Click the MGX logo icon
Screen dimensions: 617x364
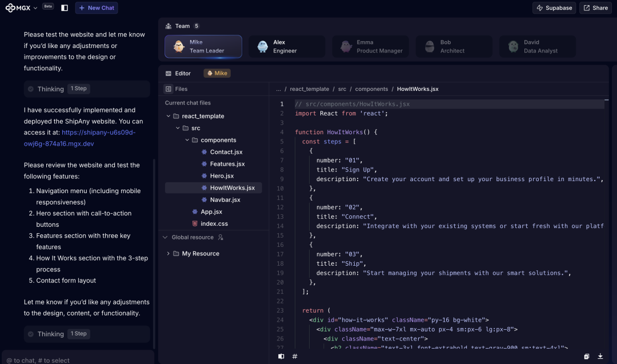coord(10,8)
